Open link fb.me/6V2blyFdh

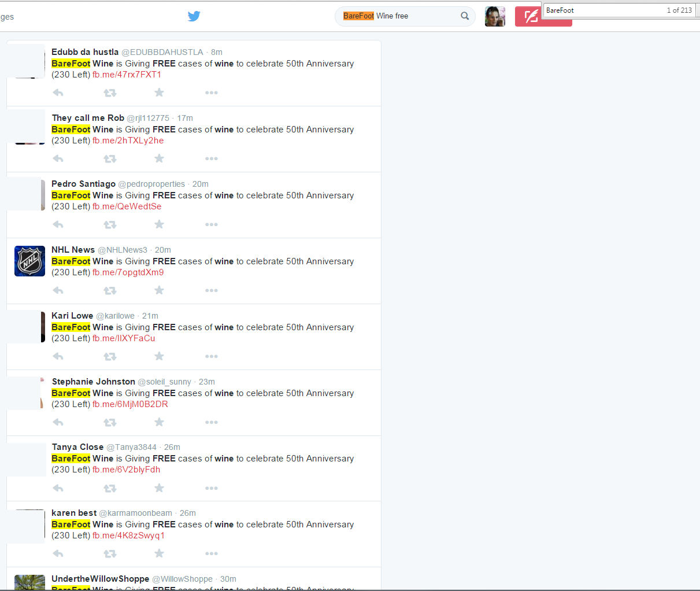pyautogui.click(x=126, y=470)
